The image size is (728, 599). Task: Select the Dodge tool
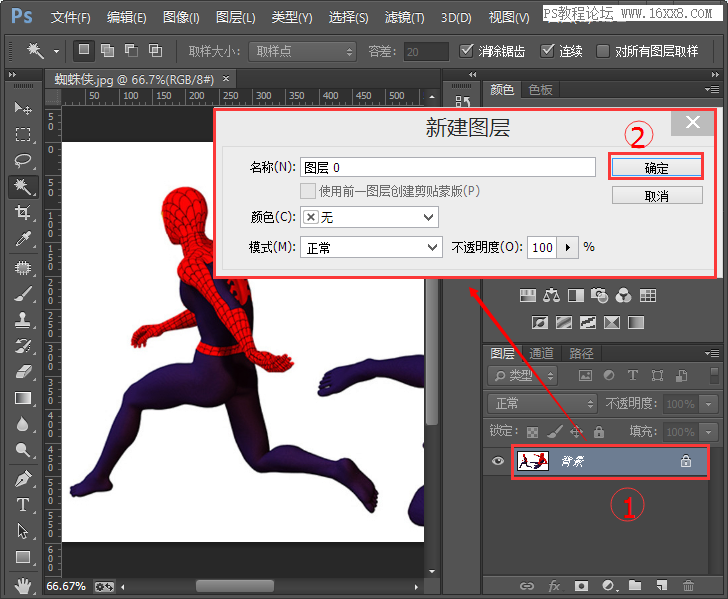pos(22,450)
